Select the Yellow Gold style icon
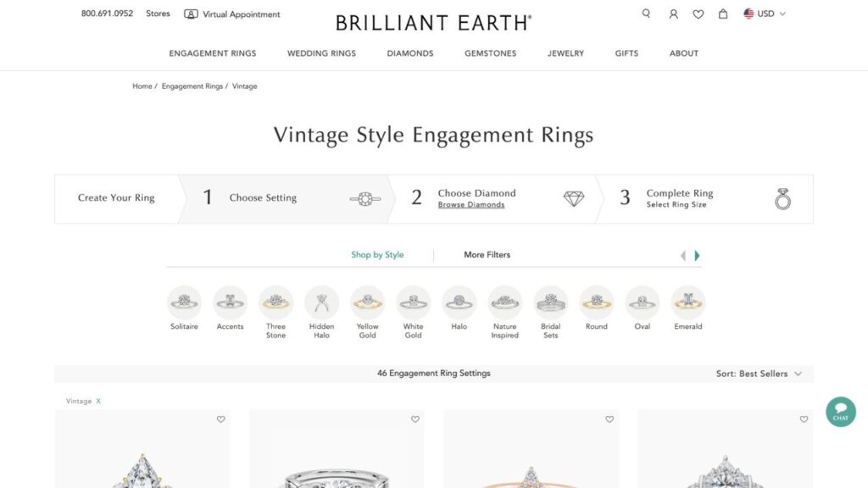The width and height of the screenshot is (868, 488). click(368, 302)
